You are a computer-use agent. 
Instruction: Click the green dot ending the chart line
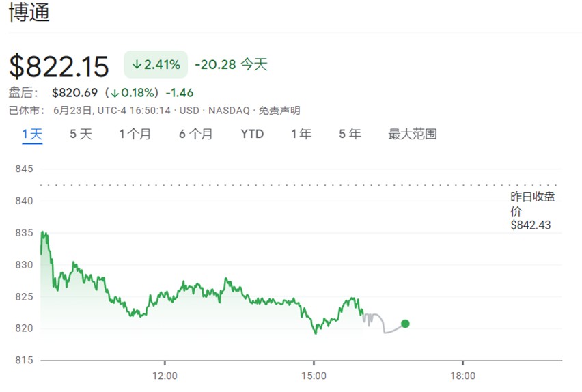click(405, 324)
